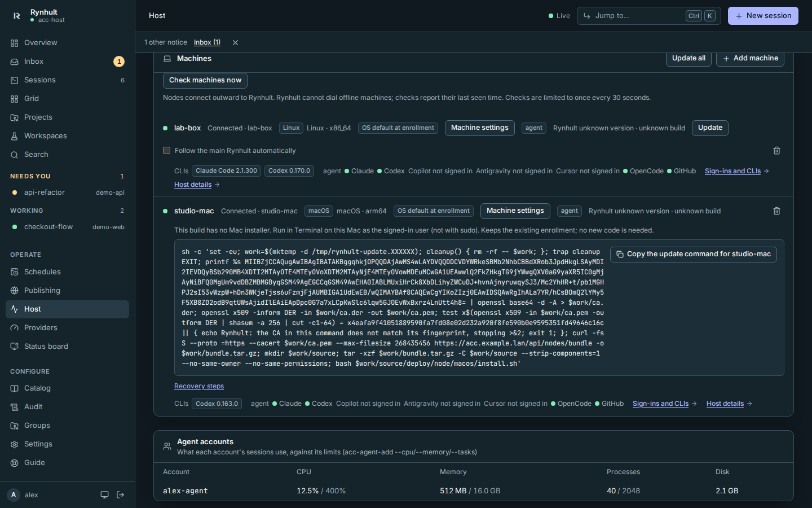Click the Status board icon
Screen dimensions: 812x508
coord(15,347)
